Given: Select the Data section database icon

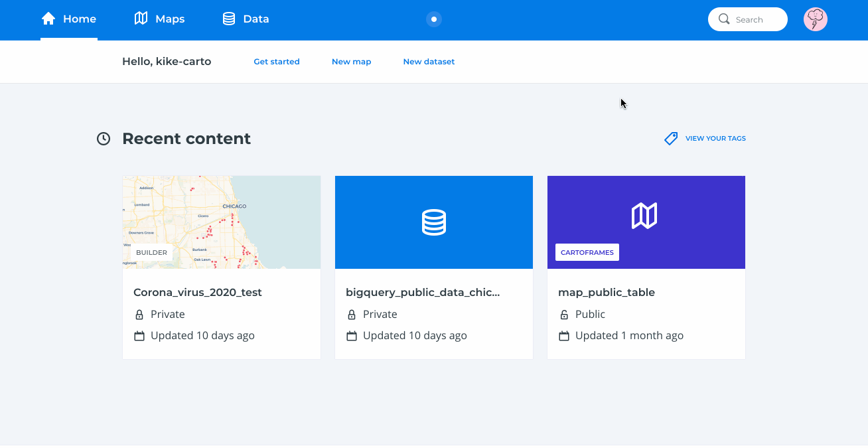Looking at the screenshot, I should 228,19.
